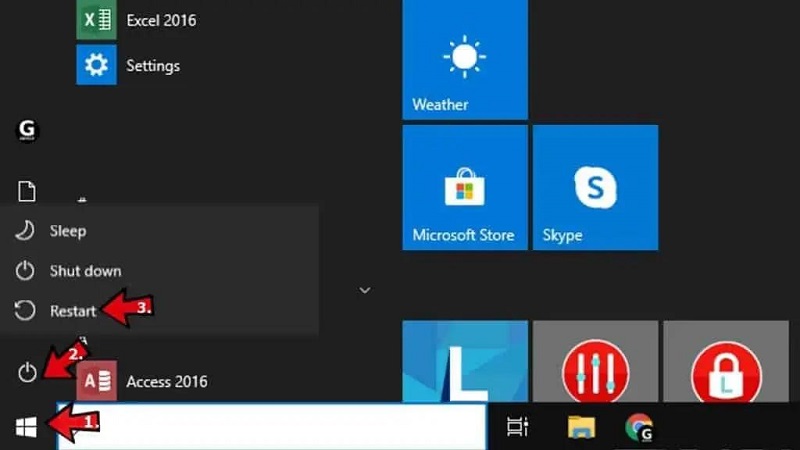
Task: Click into the taskbar search box
Action: point(271,427)
